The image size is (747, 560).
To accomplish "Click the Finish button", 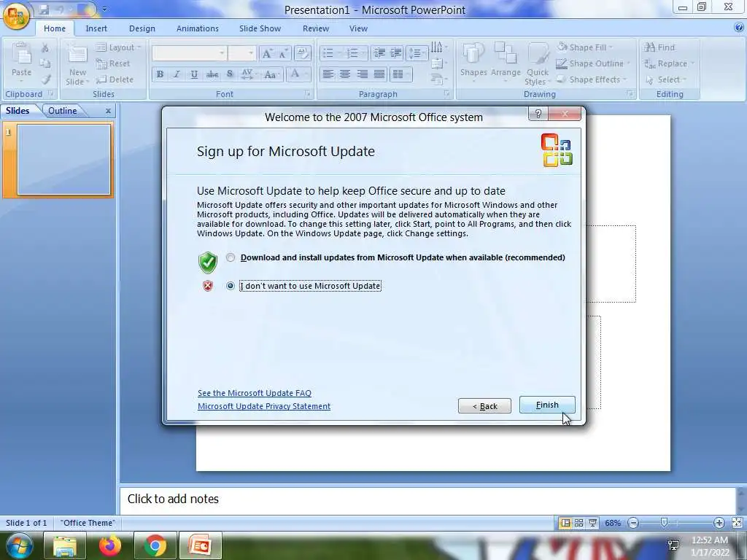I will (547, 405).
